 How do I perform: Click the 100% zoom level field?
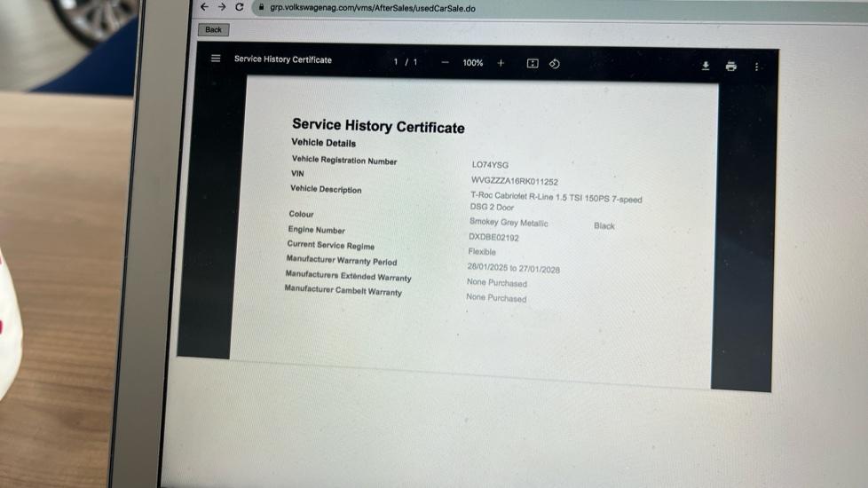[473, 63]
